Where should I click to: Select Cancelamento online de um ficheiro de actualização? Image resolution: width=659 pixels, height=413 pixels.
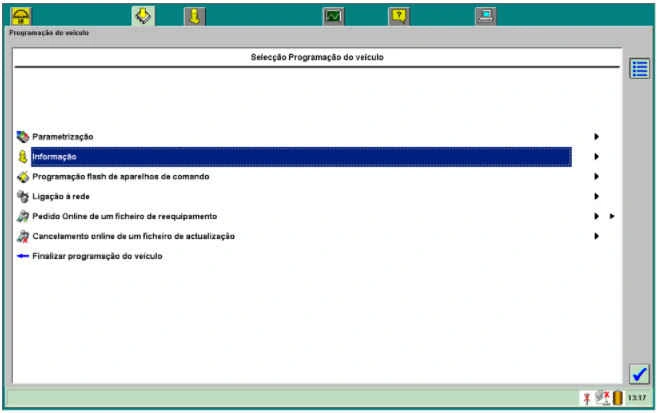133,236
